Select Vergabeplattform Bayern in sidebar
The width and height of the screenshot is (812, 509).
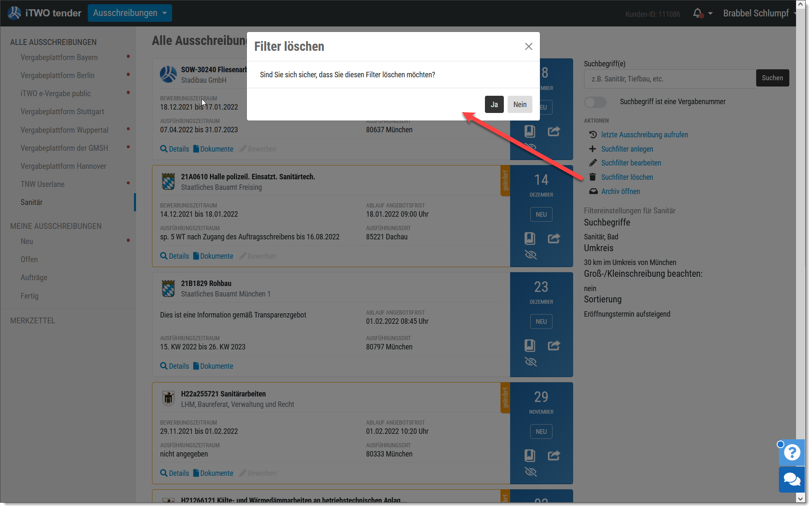pyautogui.click(x=59, y=58)
